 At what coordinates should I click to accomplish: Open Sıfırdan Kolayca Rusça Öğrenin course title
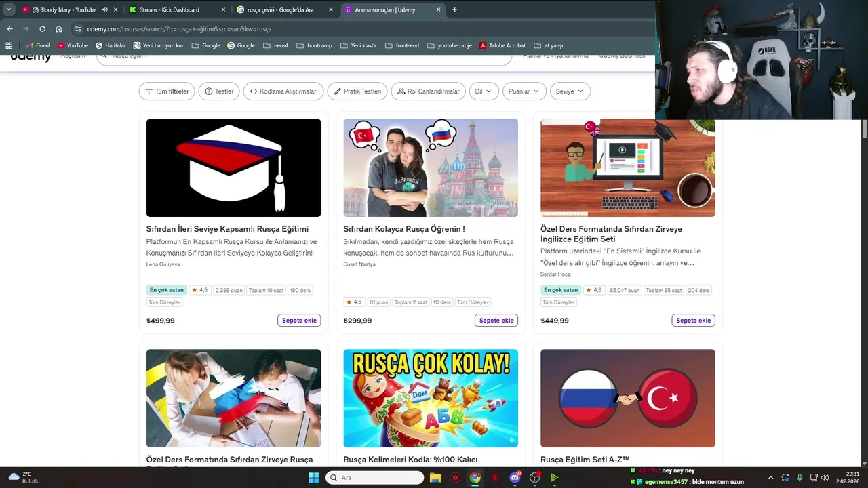tap(404, 229)
